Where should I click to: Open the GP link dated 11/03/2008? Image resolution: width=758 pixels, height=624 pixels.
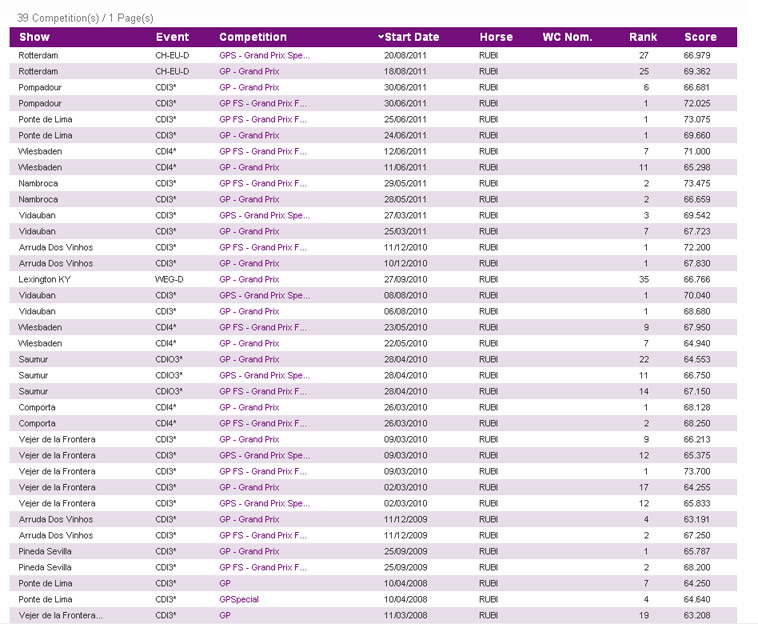225,615
